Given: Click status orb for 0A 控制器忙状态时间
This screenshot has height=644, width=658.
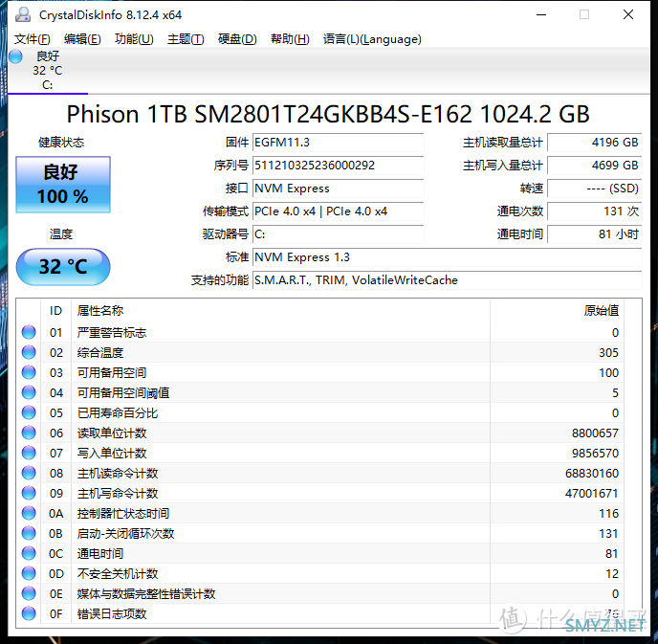Looking at the screenshot, I should click(x=29, y=513).
